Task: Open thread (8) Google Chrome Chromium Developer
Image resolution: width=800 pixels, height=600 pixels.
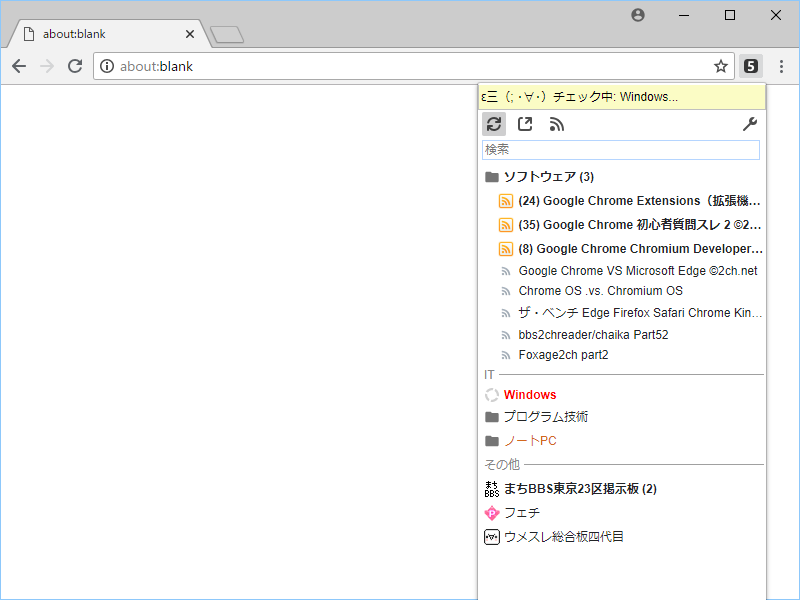Action: [640, 249]
